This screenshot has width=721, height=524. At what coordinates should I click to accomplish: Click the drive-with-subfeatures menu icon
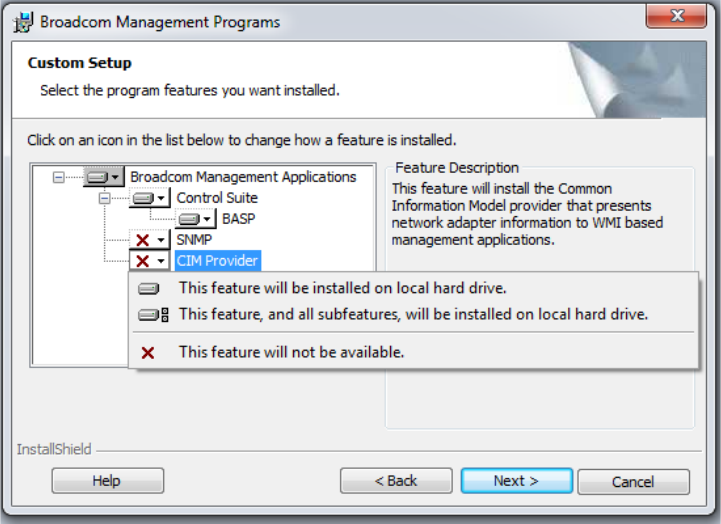click(x=153, y=314)
